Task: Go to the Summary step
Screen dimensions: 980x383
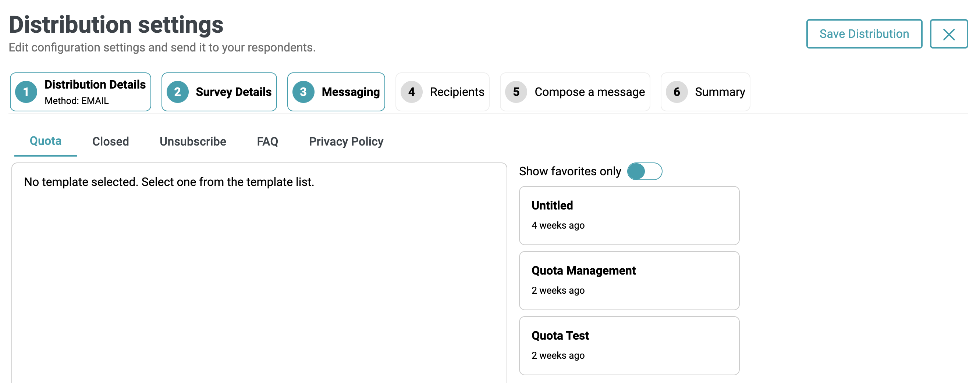Action: pyautogui.click(x=706, y=92)
